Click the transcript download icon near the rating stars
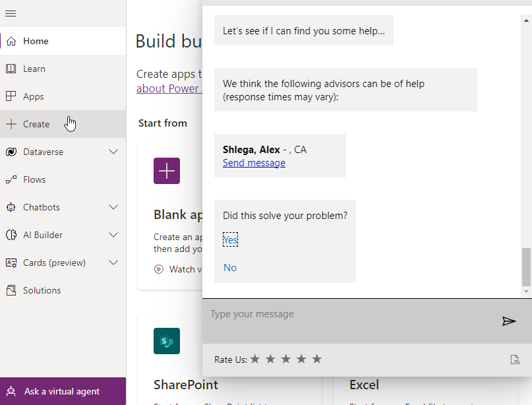The image size is (532, 405). coord(515,359)
